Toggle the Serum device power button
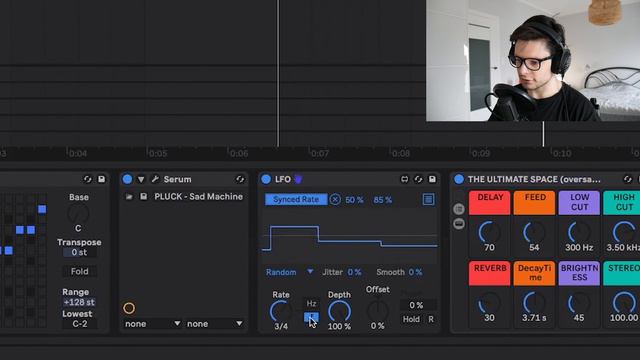 point(127,179)
